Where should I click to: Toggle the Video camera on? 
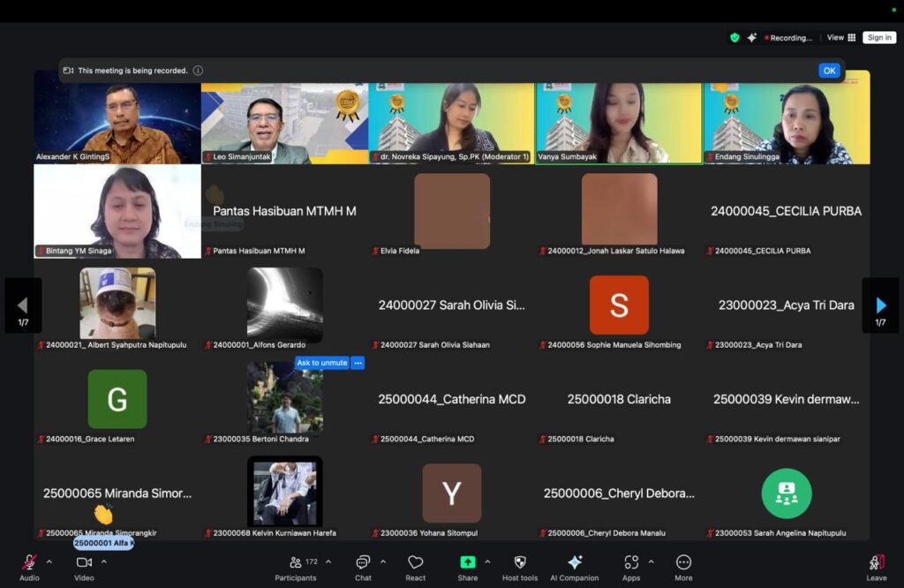pos(84,563)
